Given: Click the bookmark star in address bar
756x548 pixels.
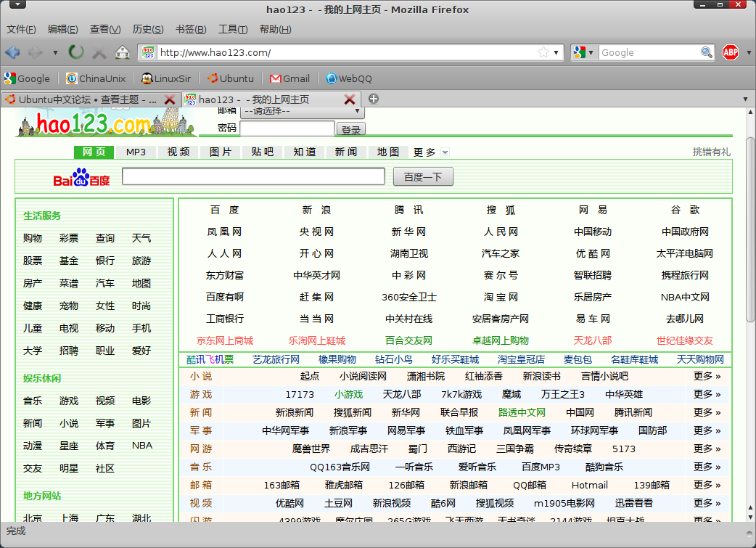Looking at the screenshot, I should coord(543,52).
